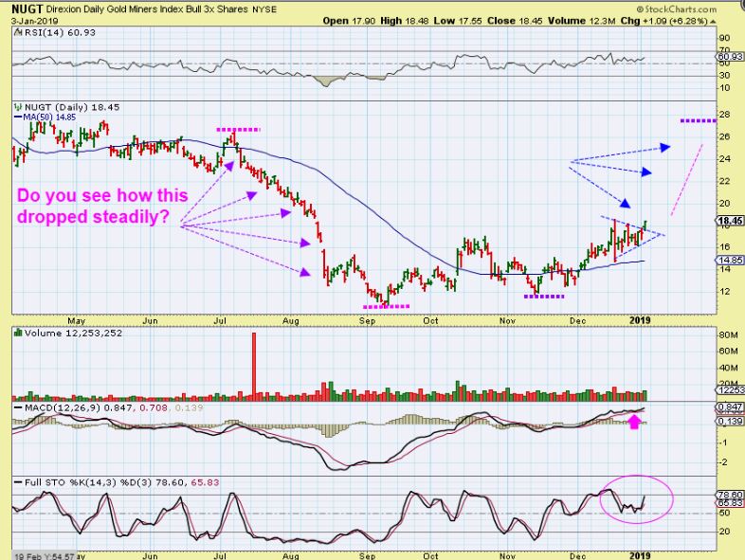
Task: Click the Oct label under the price chart
Action: [x=430, y=320]
